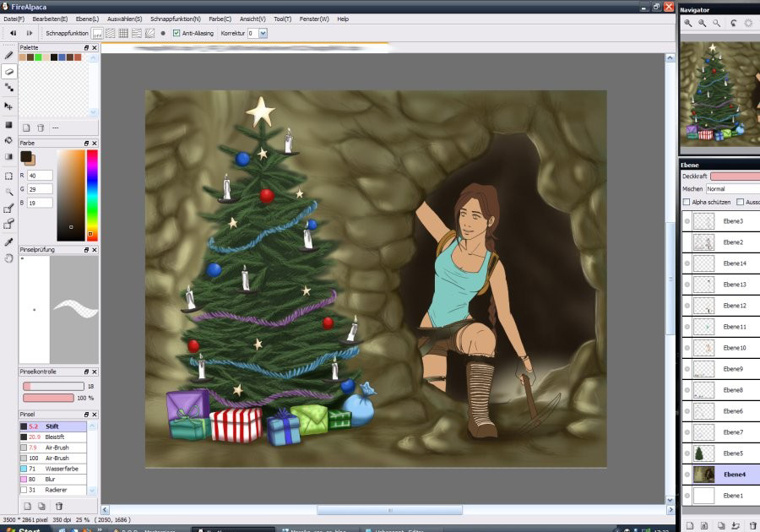Select the Eraser tool in the toolbox
Image resolution: width=760 pixels, height=532 pixels.
8,72
